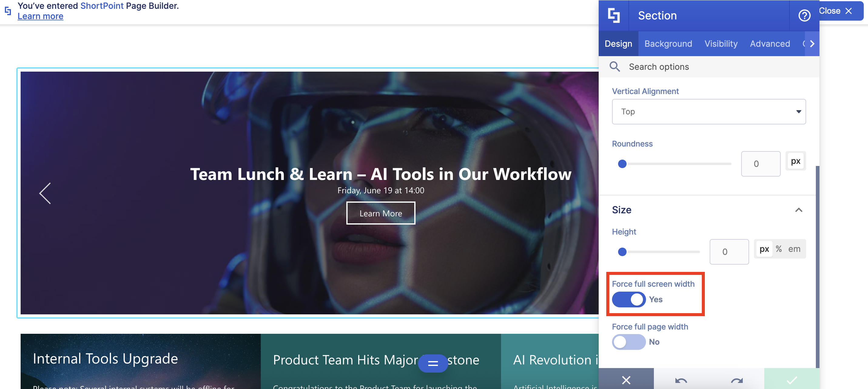The height and width of the screenshot is (389, 868).
Task: Enable Force full page width toggle
Action: pos(628,342)
